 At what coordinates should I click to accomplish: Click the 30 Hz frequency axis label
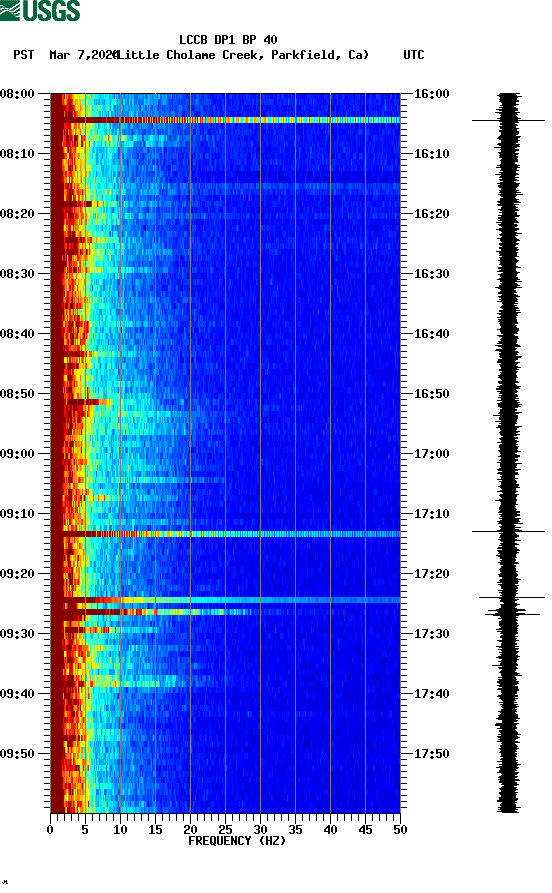click(260, 830)
